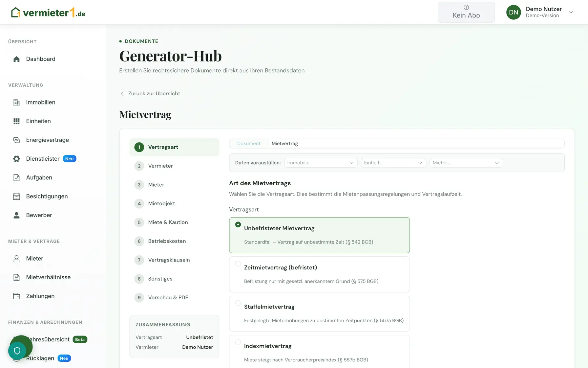Click the Beta badge beside Jahresübersicht
The width and height of the screenshot is (588, 368).
(x=80, y=339)
